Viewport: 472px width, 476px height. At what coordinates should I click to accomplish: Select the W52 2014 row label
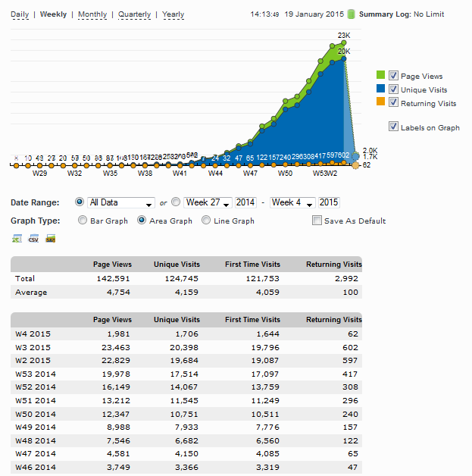(x=36, y=387)
